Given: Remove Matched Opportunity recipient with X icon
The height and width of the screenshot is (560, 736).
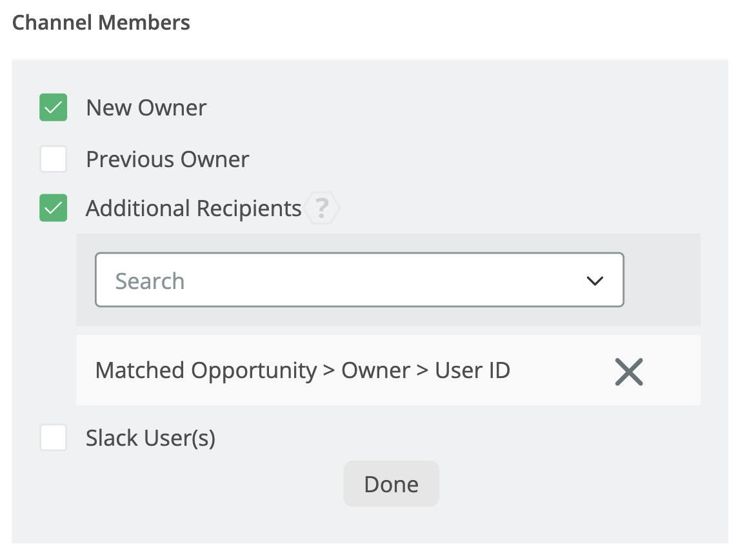Looking at the screenshot, I should 629,372.
